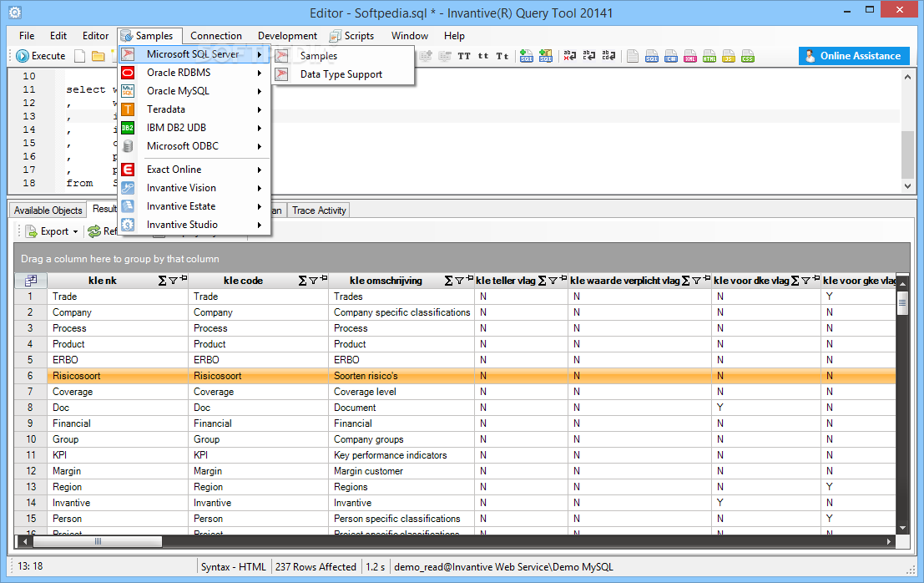Image resolution: width=924 pixels, height=583 pixels.
Task: Expand the Teradata samples submenu
Action: tap(194, 109)
